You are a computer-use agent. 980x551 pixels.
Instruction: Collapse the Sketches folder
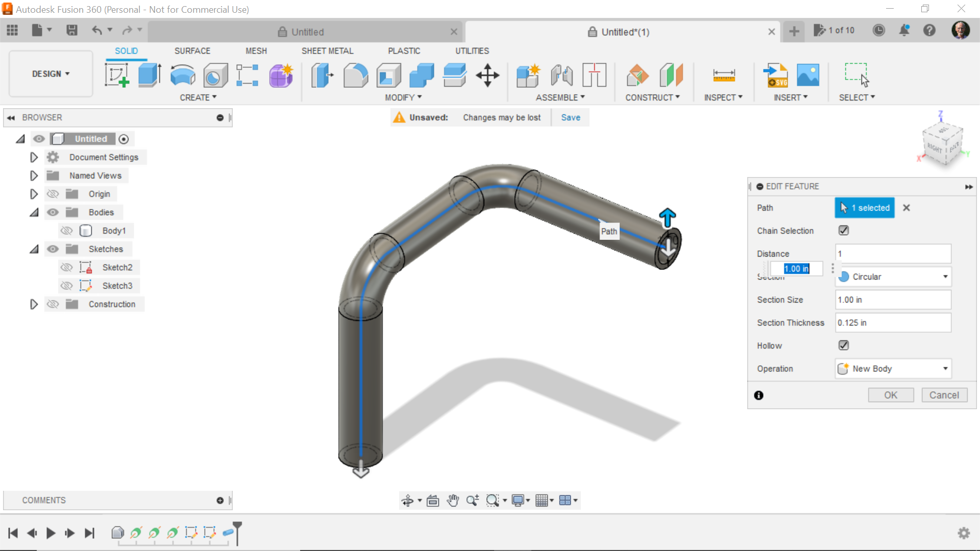34,249
